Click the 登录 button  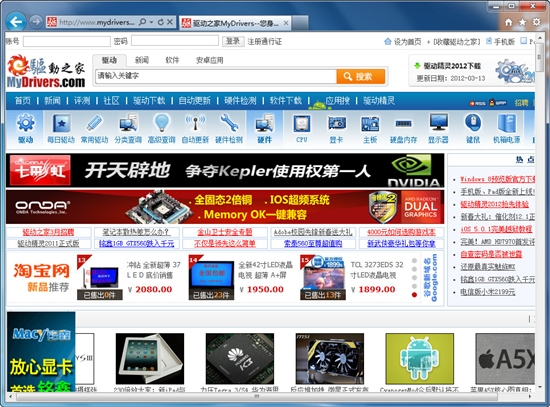point(233,41)
